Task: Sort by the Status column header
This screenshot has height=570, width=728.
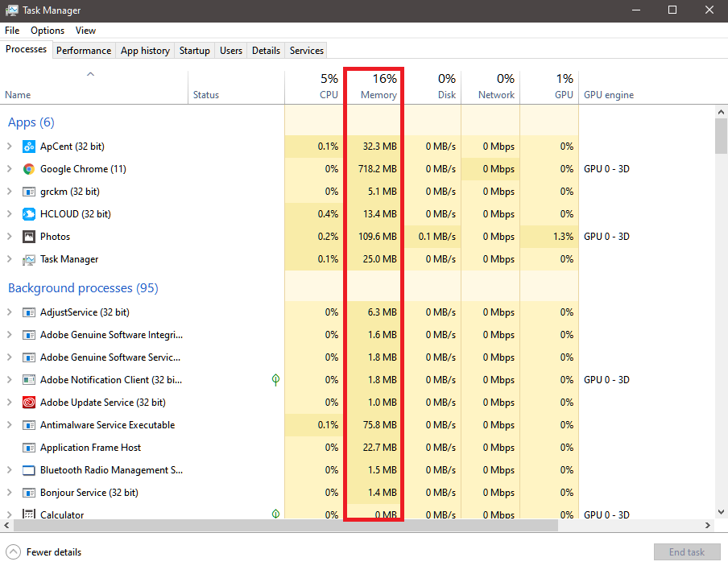Action: (236, 87)
